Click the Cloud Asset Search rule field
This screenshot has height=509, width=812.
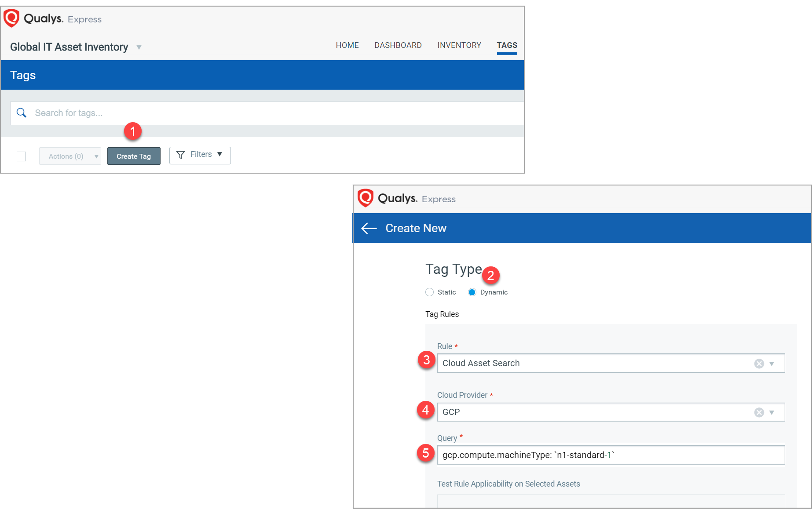pyautogui.click(x=611, y=363)
